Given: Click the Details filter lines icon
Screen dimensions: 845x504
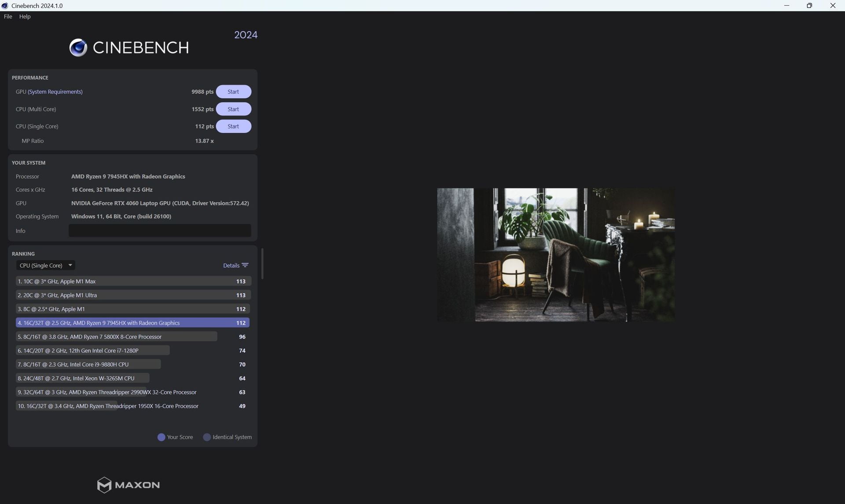Looking at the screenshot, I should click(x=245, y=265).
